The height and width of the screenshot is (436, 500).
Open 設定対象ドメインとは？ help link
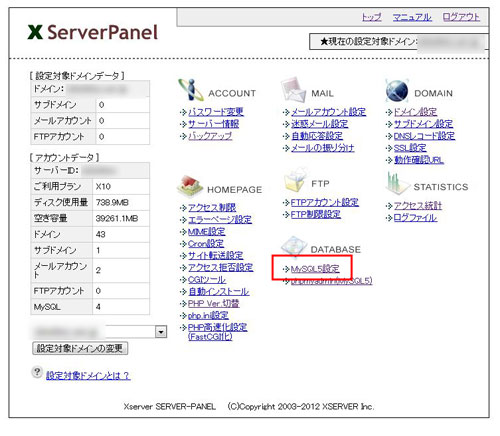point(88,376)
